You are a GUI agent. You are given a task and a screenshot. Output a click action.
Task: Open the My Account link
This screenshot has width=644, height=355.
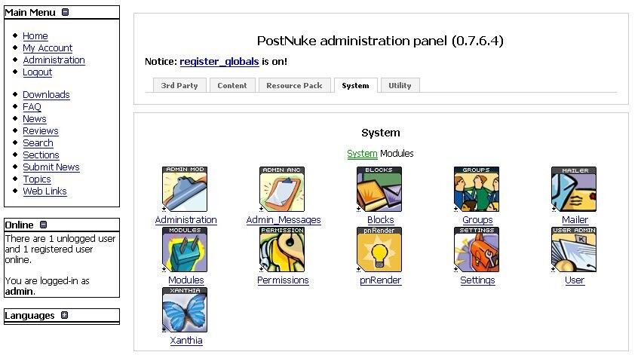48,48
